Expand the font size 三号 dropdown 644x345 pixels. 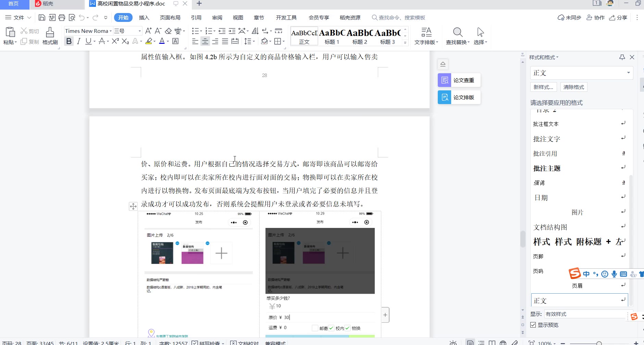tap(139, 31)
